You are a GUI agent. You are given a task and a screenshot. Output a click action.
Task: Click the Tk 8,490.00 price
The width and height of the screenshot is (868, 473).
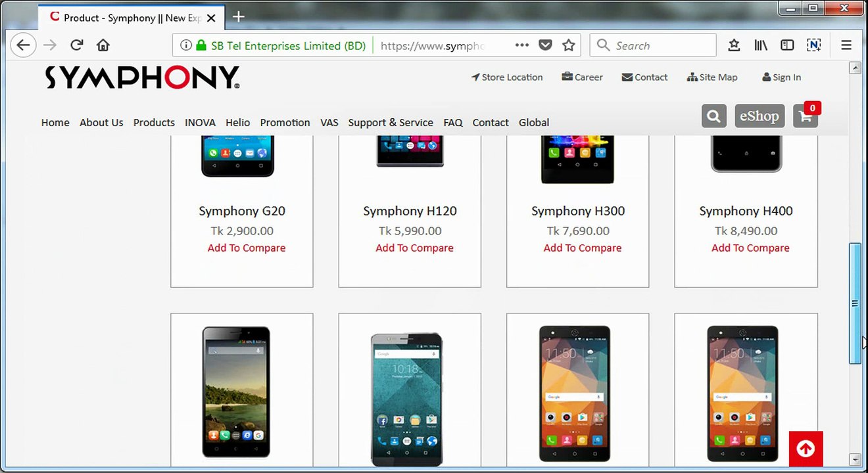click(x=746, y=231)
